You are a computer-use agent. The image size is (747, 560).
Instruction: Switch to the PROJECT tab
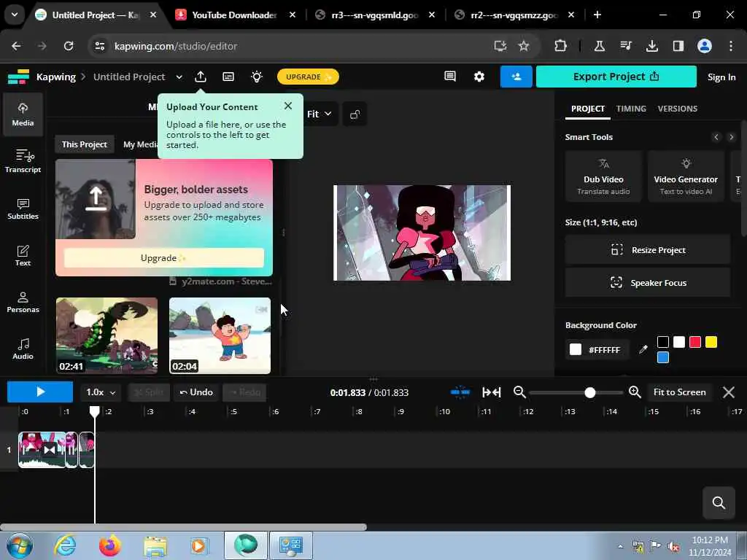point(587,109)
